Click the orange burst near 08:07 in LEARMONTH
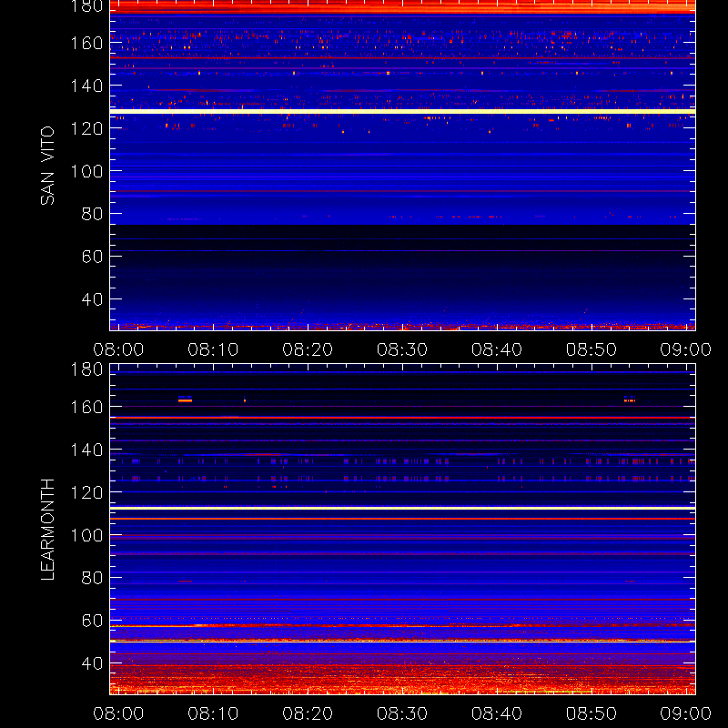This screenshot has width=728, height=728. (x=186, y=399)
